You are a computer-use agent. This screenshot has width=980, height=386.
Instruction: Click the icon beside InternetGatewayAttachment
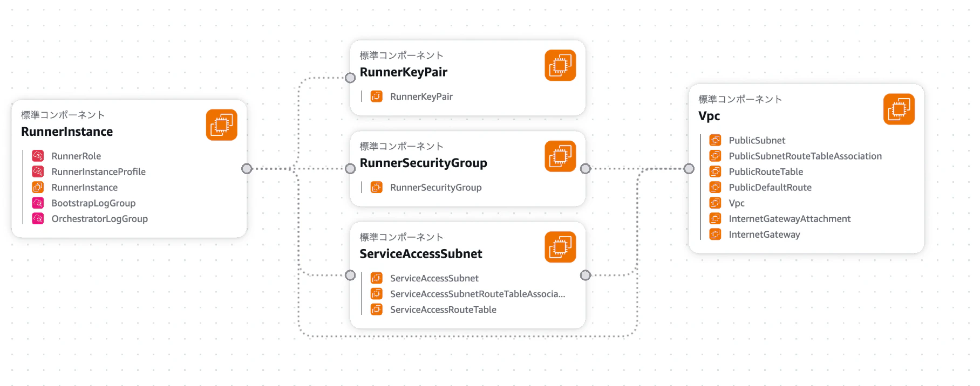coord(716,218)
